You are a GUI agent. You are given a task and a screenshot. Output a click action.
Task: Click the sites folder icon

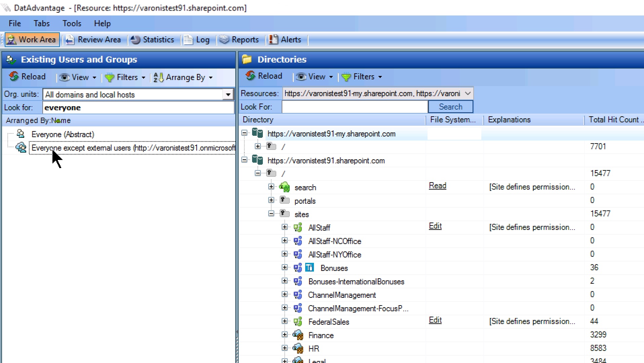284,213
